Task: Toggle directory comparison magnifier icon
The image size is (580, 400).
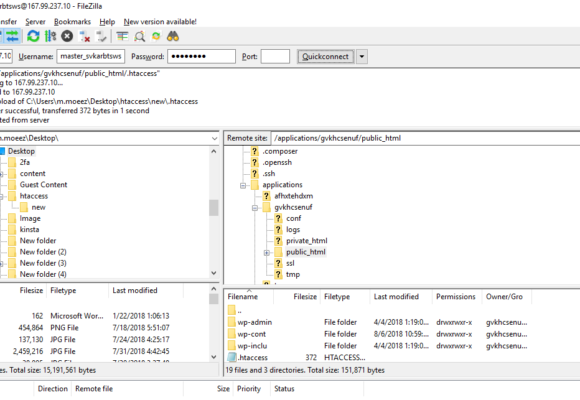Action: (x=139, y=36)
